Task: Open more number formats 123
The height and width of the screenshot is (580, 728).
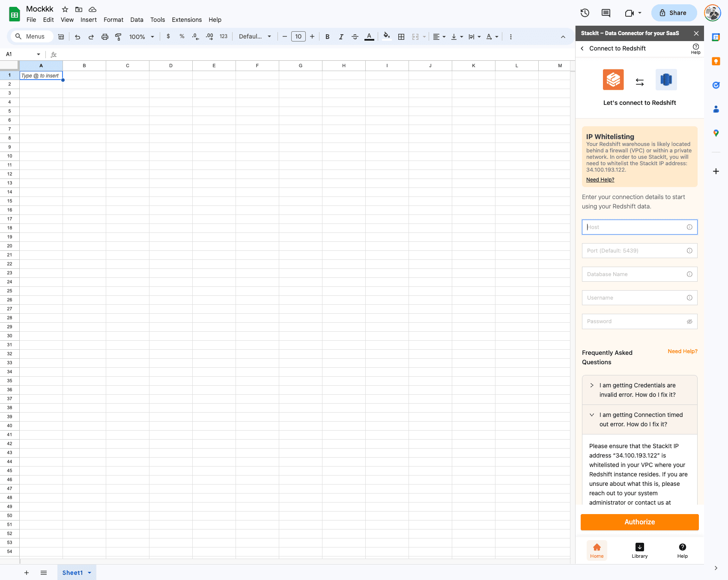Action: 224,36
